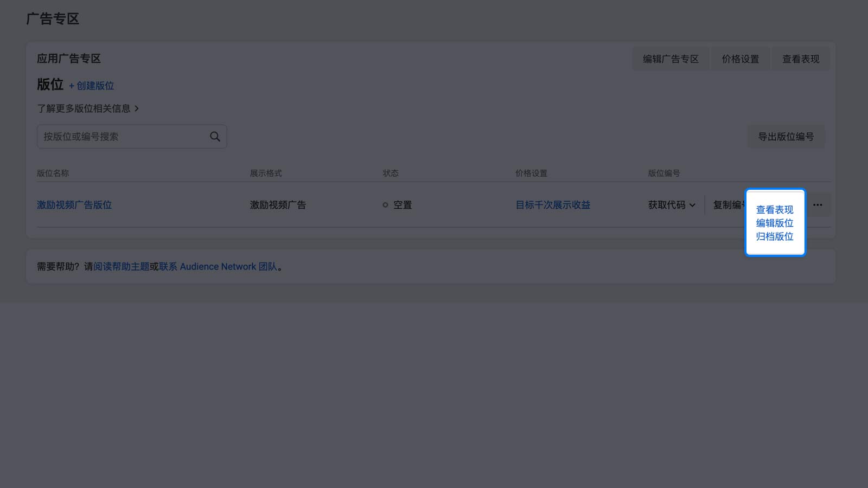Click the + 创建版位 link
This screenshot has width=868, height=488.
pos(91,86)
